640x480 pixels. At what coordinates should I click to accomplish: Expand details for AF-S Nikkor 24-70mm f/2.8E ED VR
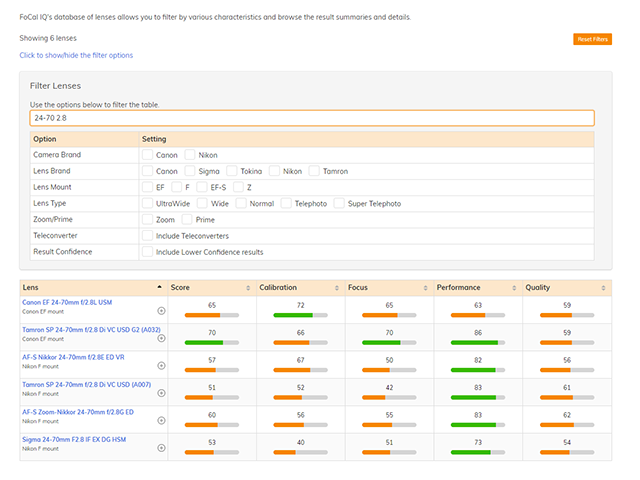(161, 366)
